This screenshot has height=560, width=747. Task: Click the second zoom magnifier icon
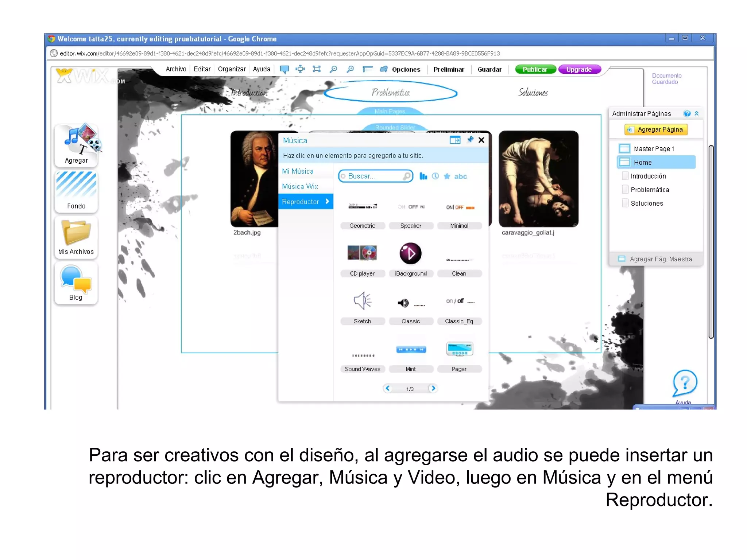point(350,69)
